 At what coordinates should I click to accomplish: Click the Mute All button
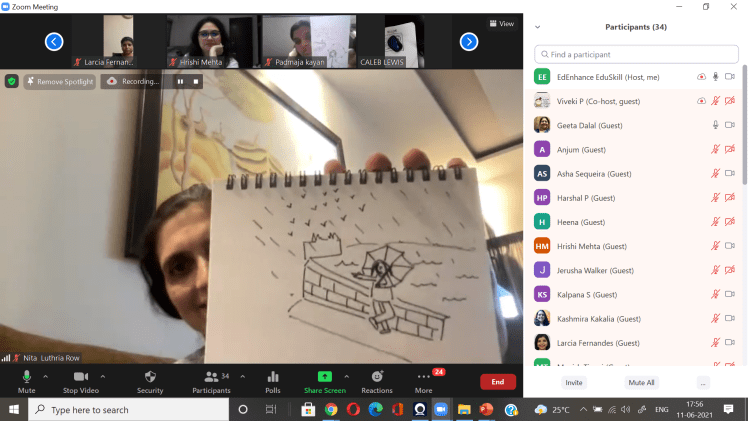point(641,382)
